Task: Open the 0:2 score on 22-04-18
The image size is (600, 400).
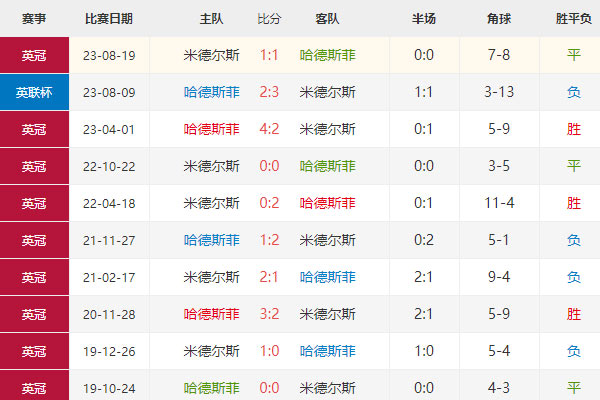Action: 269,203
